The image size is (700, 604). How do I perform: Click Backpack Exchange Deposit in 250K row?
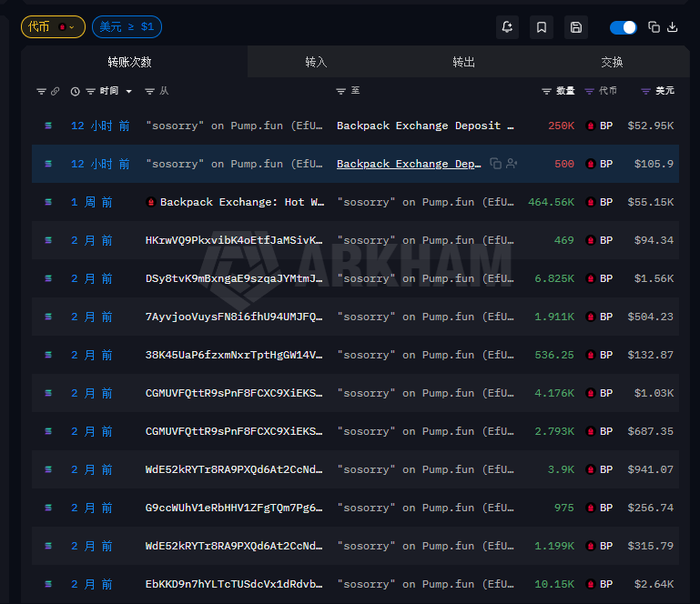pos(425,126)
